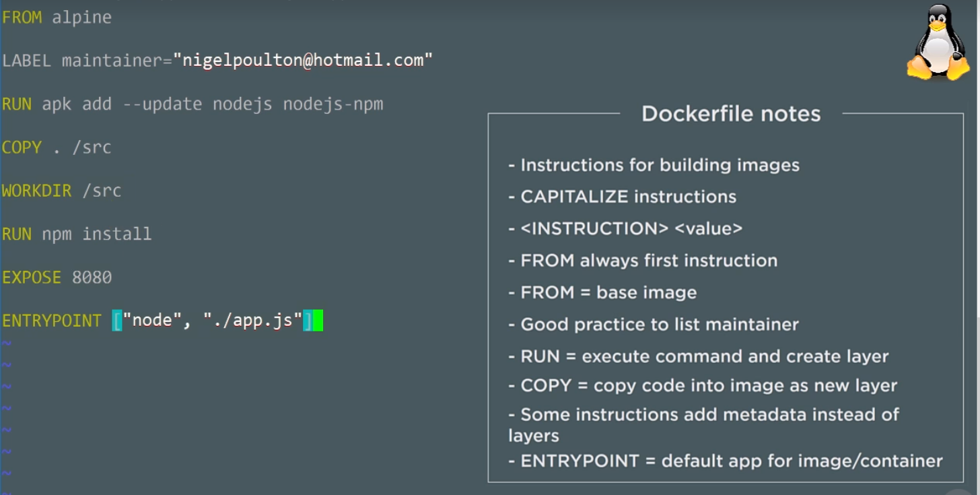
Task: Click the word alpine after FROM
Action: [82, 18]
